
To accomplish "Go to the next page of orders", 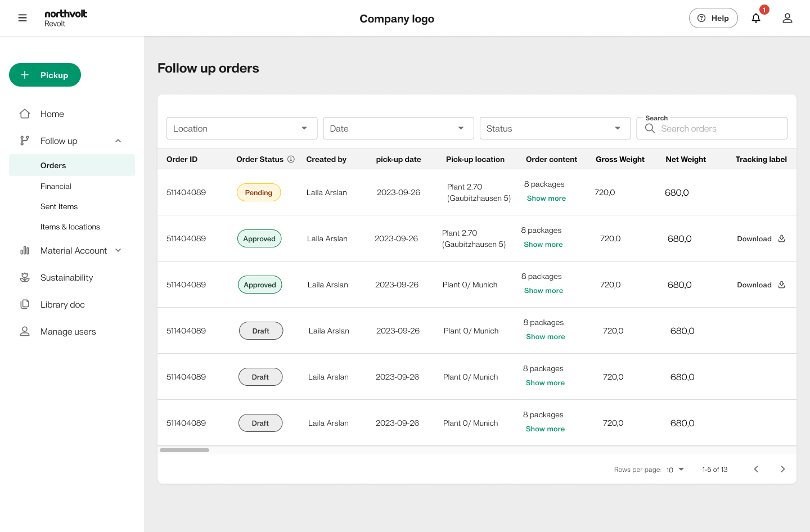I will [782, 469].
